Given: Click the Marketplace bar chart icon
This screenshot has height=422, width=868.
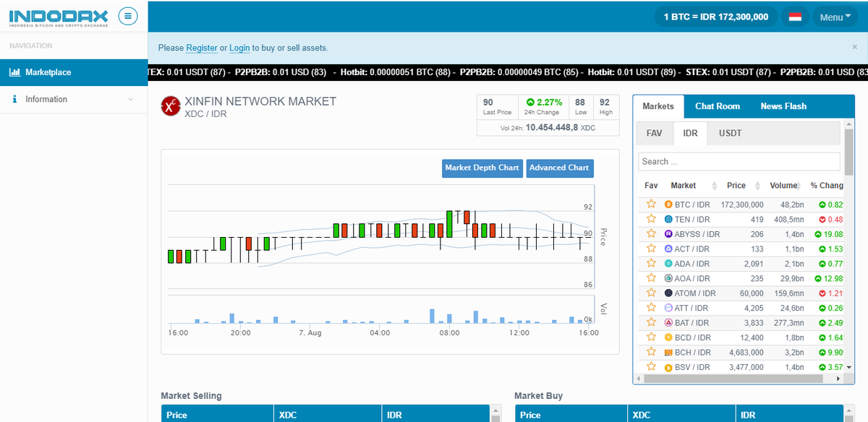Looking at the screenshot, I should coord(14,72).
